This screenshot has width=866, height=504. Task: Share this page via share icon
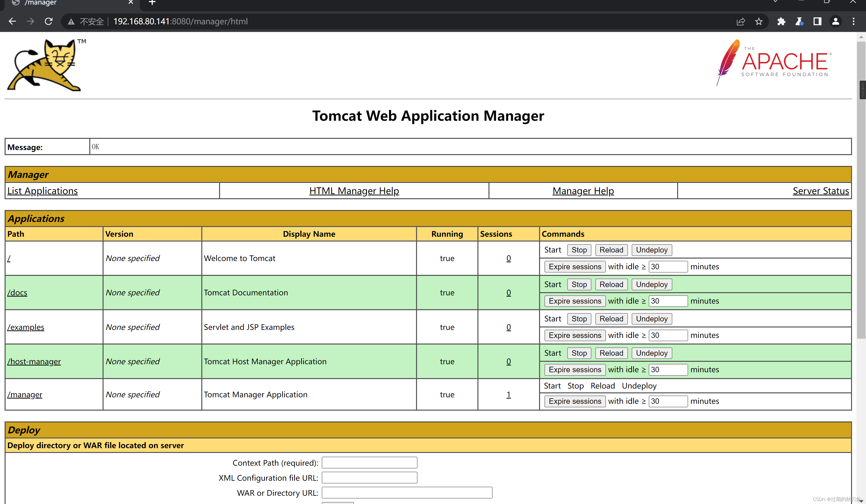740,22
